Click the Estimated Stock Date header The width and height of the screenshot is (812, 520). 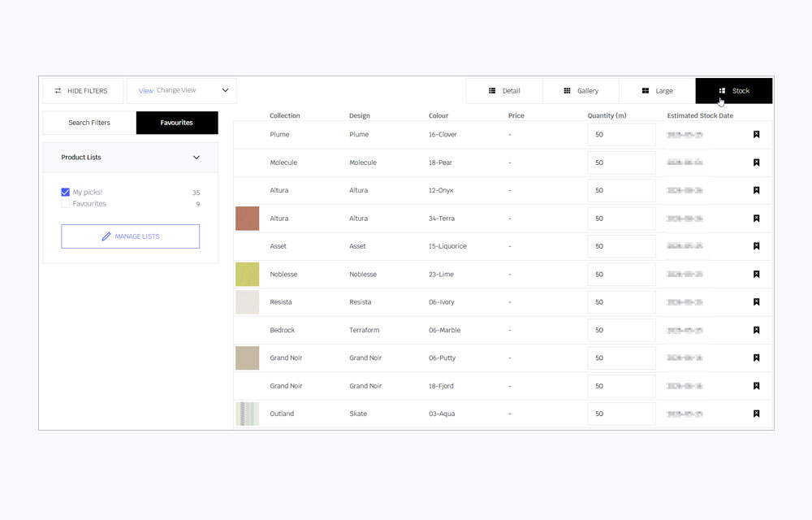point(700,115)
